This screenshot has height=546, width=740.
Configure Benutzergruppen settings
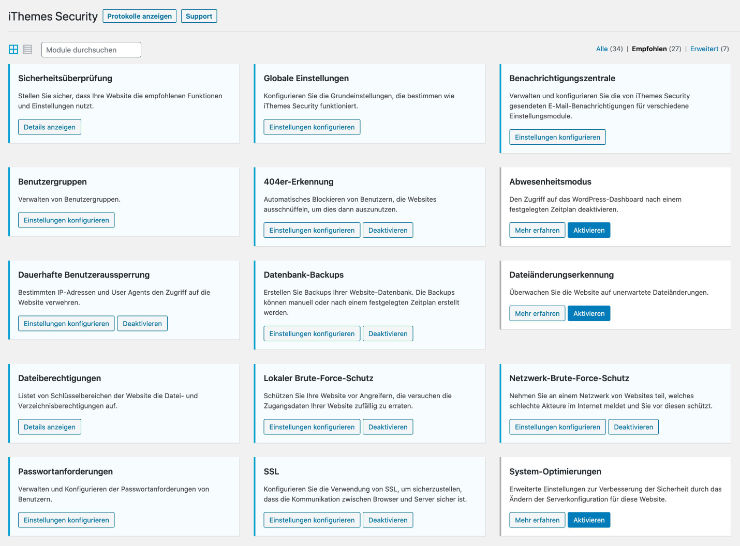tap(66, 220)
